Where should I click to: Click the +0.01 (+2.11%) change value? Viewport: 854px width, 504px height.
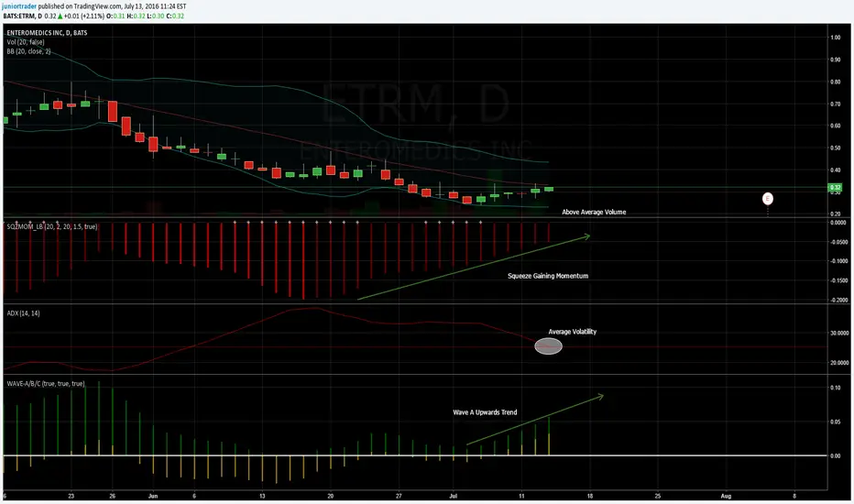coord(84,16)
